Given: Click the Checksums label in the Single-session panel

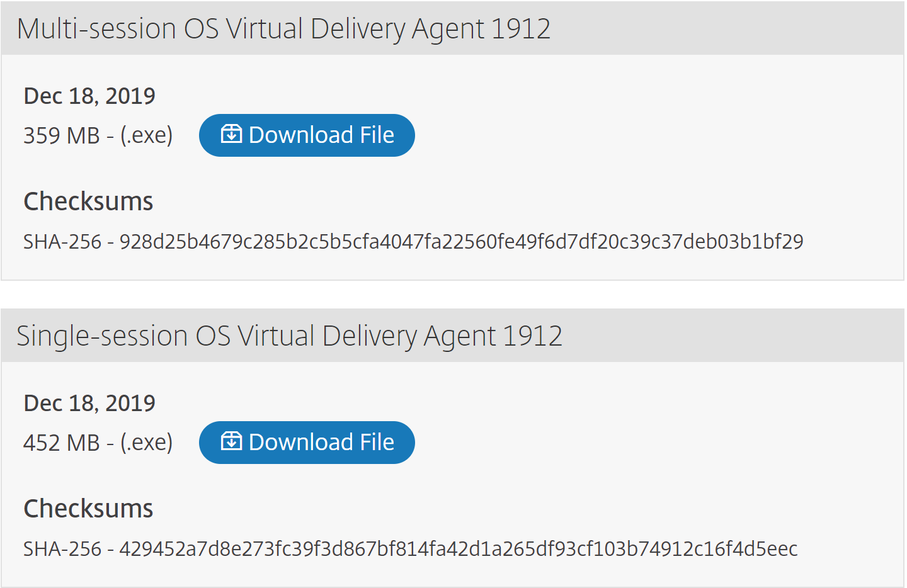Looking at the screenshot, I should coord(88,508).
